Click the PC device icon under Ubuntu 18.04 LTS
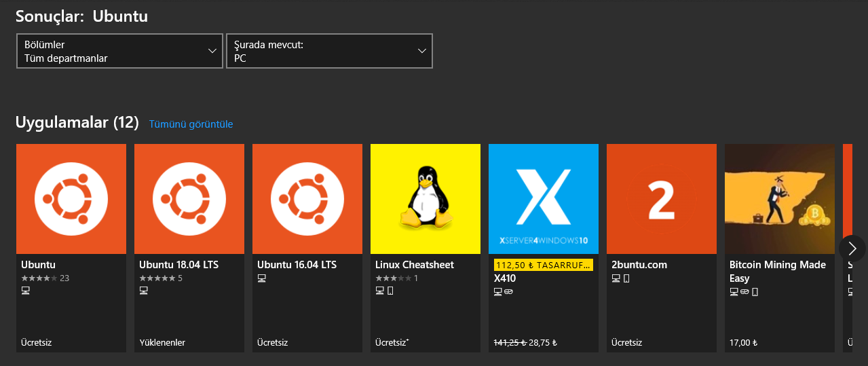868x366 pixels. click(x=144, y=291)
